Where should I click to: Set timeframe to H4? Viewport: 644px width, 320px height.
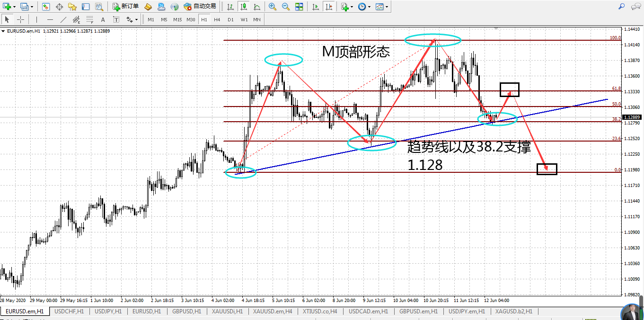pos(217,19)
